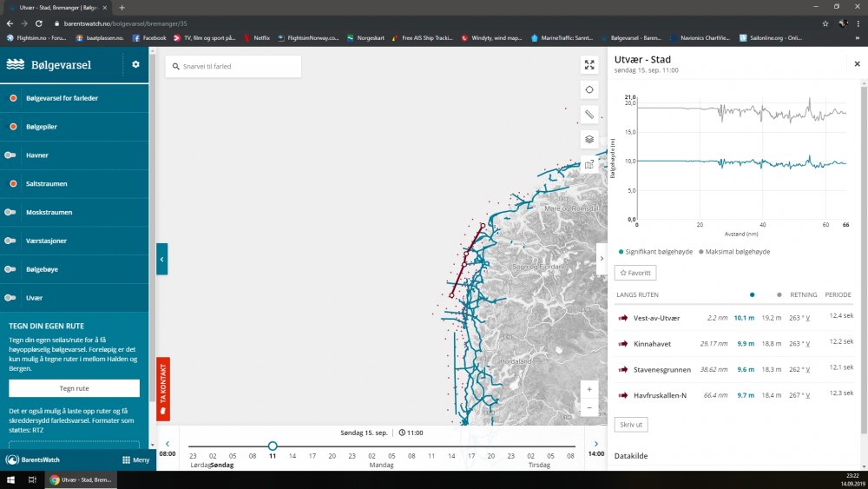This screenshot has width=868, height=489.
Task: Collapse left sidebar with chevron
Action: [x=161, y=259]
